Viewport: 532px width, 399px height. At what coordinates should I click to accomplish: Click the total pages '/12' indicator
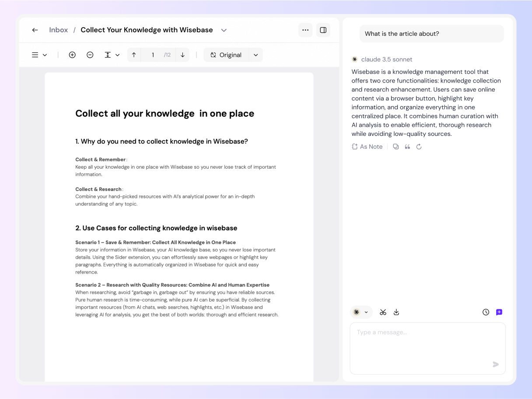(167, 55)
